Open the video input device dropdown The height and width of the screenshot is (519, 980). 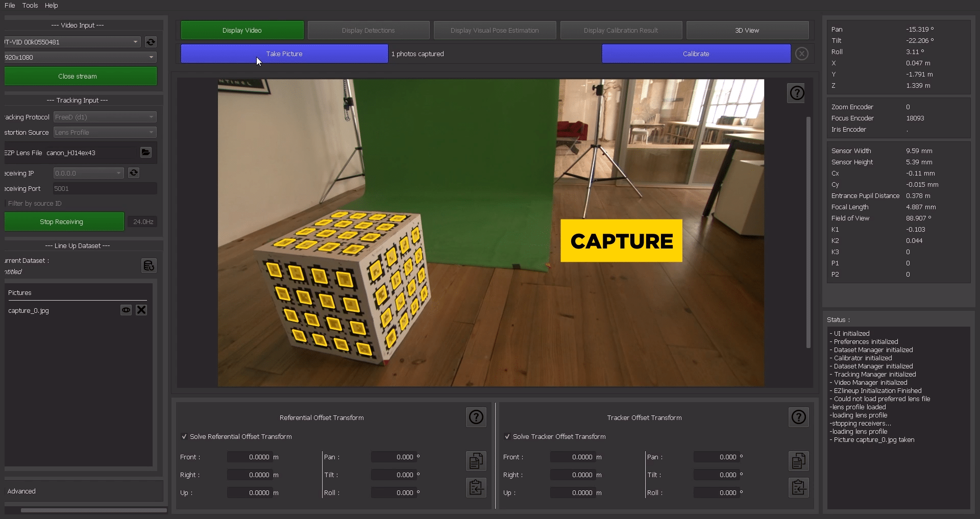[71, 42]
